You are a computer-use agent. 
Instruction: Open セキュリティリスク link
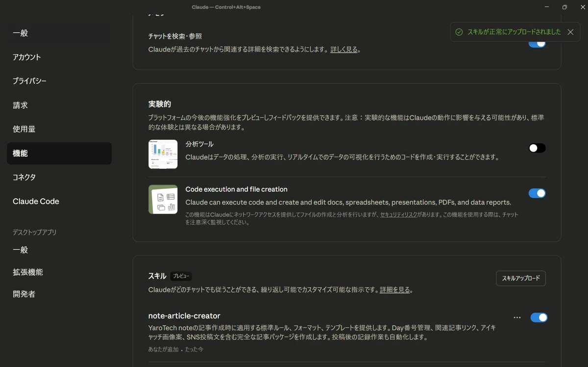[x=399, y=215]
